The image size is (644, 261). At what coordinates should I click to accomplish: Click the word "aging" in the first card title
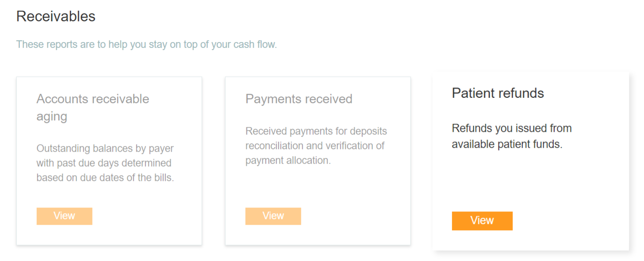[52, 116]
